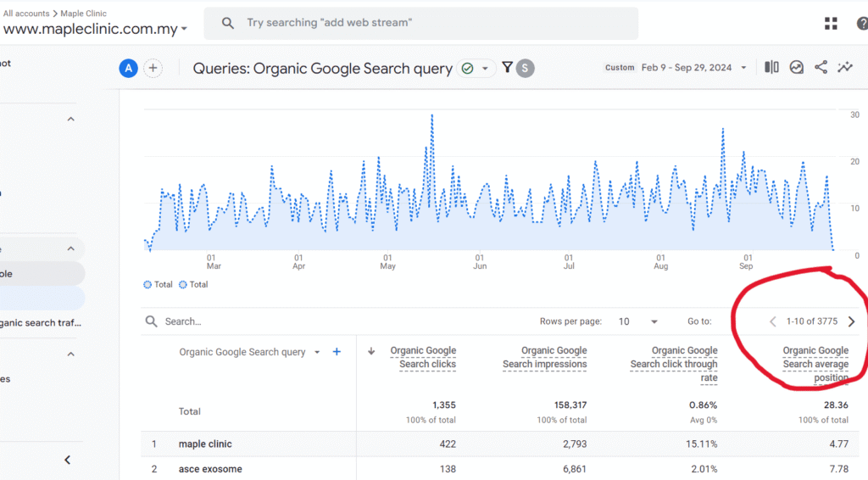The height and width of the screenshot is (480, 868).
Task: Click the All accounts breadcrumb link
Action: click(26, 14)
